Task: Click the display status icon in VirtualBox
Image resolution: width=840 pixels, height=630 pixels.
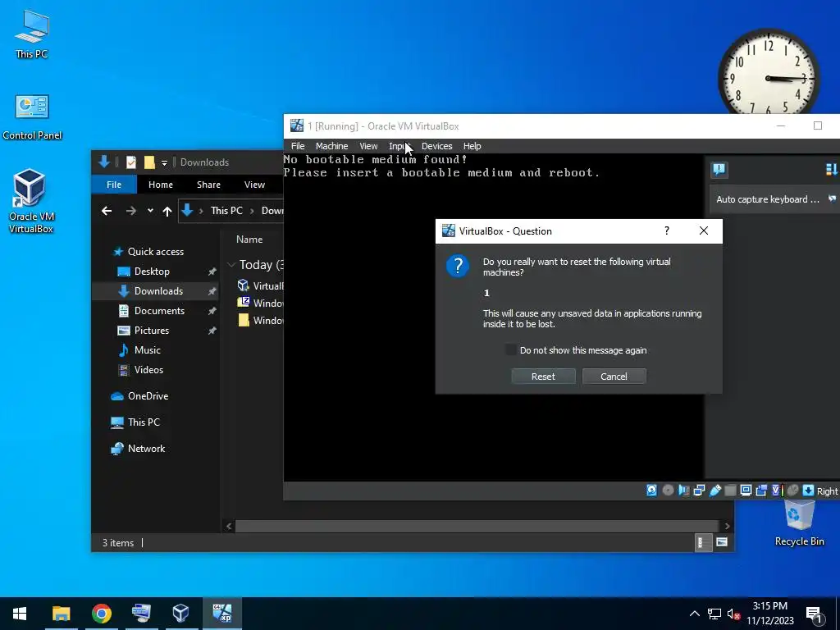Action: (x=746, y=491)
